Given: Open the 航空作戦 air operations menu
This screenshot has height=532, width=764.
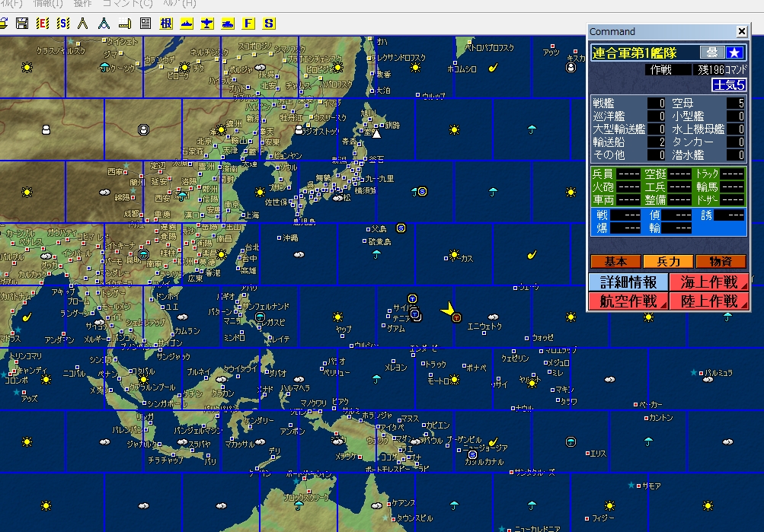Looking at the screenshot, I should coord(628,301).
